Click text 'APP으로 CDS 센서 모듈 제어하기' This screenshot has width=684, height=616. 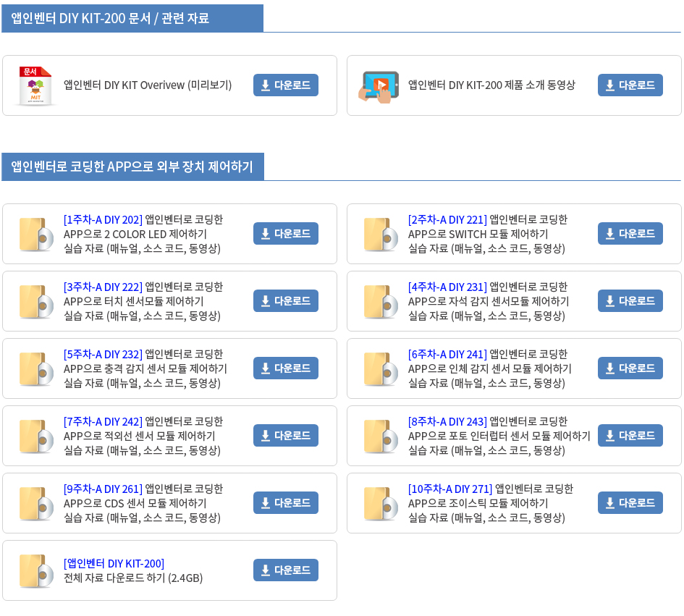pos(135,504)
